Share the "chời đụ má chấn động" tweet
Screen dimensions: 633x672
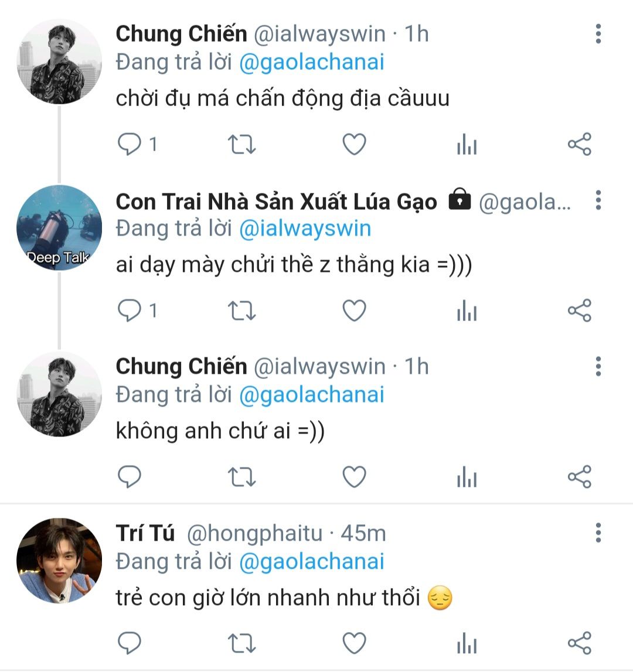580,144
